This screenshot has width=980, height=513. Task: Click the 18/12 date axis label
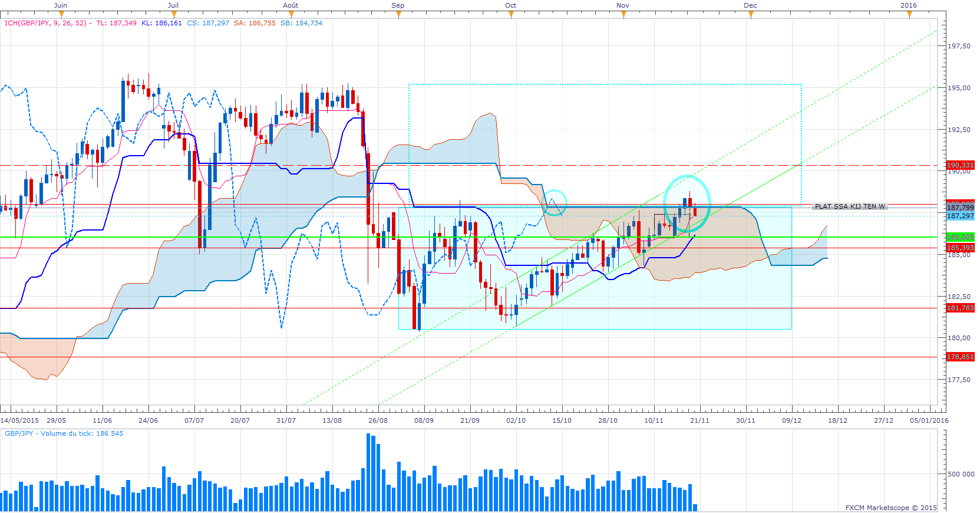(x=838, y=420)
